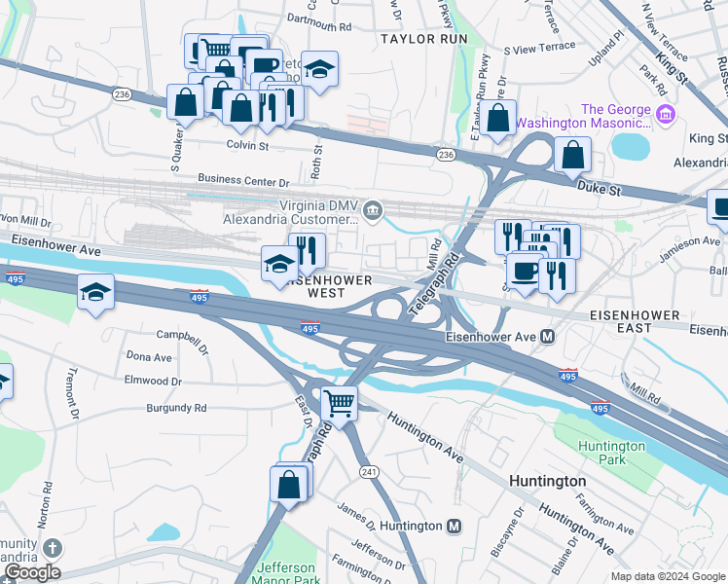Screen dimensions: 728x584
Task: Open the George Washington Masonic museum marker
Action: (666, 113)
